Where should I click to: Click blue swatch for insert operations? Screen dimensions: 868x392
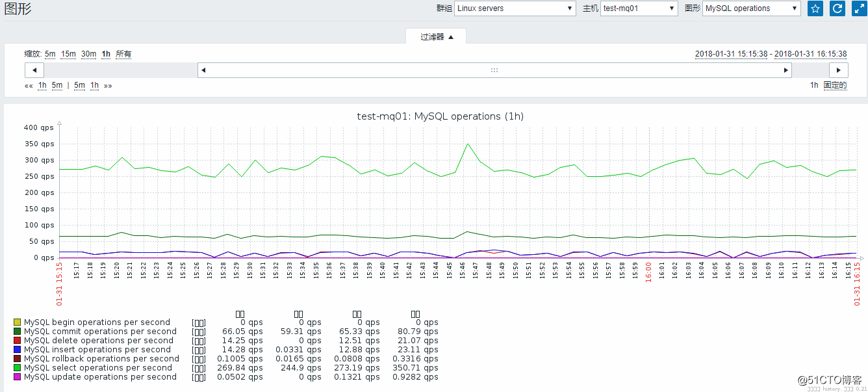[x=18, y=350]
